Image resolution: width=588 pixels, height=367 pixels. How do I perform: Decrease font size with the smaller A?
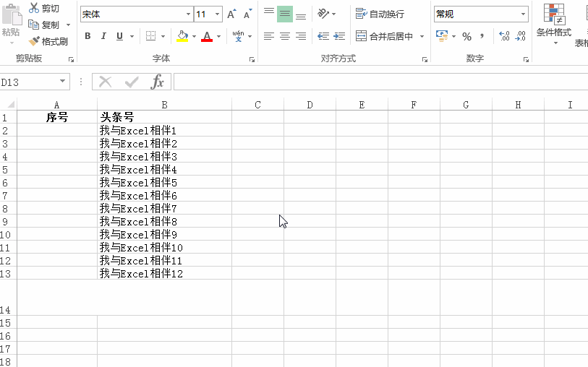point(247,14)
